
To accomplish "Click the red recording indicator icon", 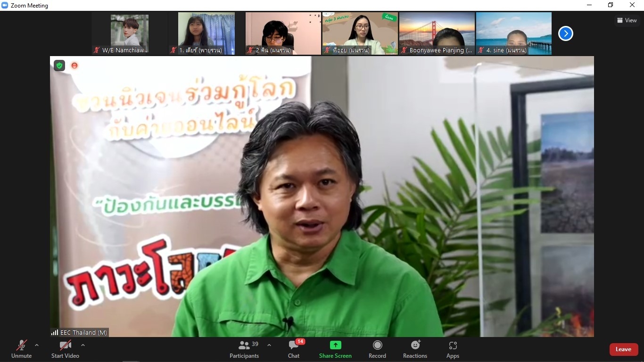I will [x=74, y=66].
